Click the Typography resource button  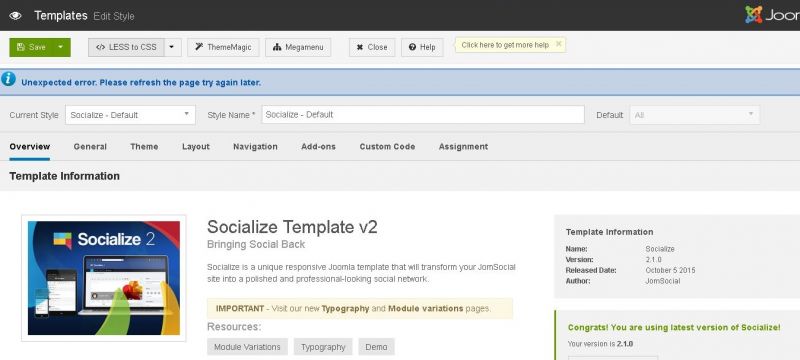click(x=323, y=347)
